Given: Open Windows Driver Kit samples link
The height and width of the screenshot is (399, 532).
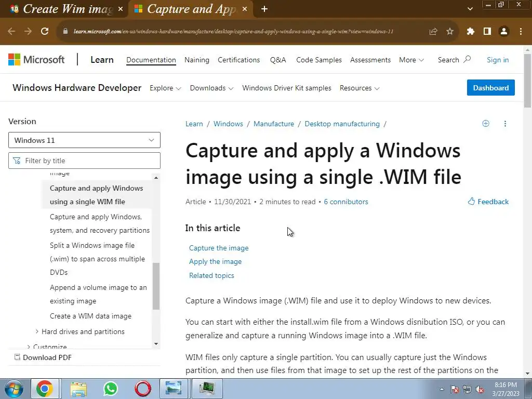Looking at the screenshot, I should 287,88.
